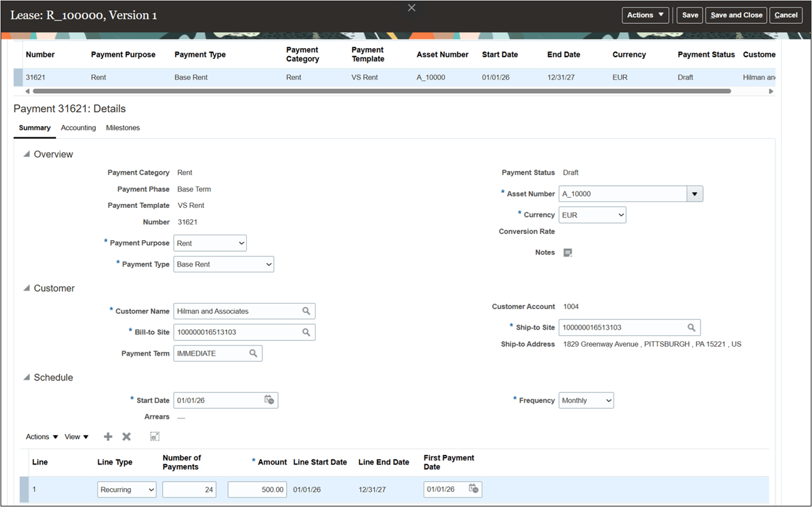The width and height of the screenshot is (812, 507).
Task: Open the Notes editor icon
Action: pyautogui.click(x=567, y=252)
